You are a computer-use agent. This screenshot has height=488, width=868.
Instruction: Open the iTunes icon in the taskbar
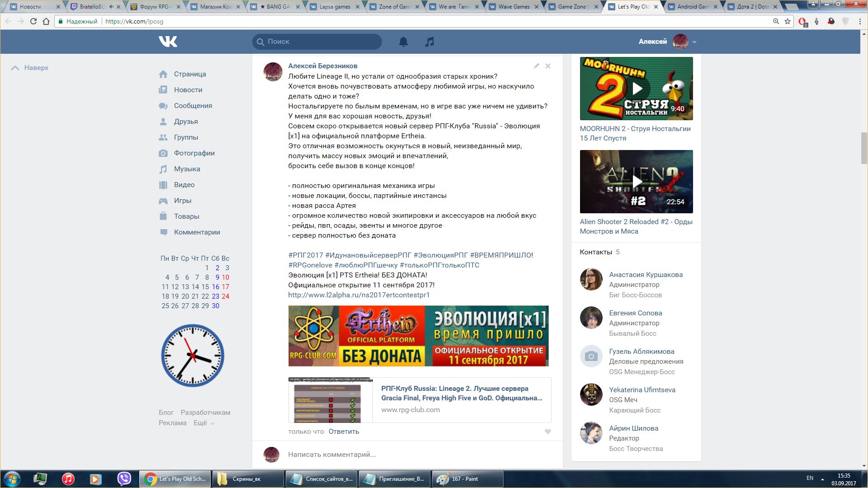point(68,479)
